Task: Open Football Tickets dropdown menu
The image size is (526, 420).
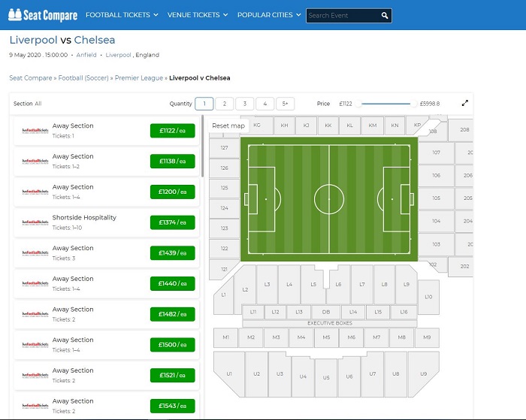Action: click(122, 15)
